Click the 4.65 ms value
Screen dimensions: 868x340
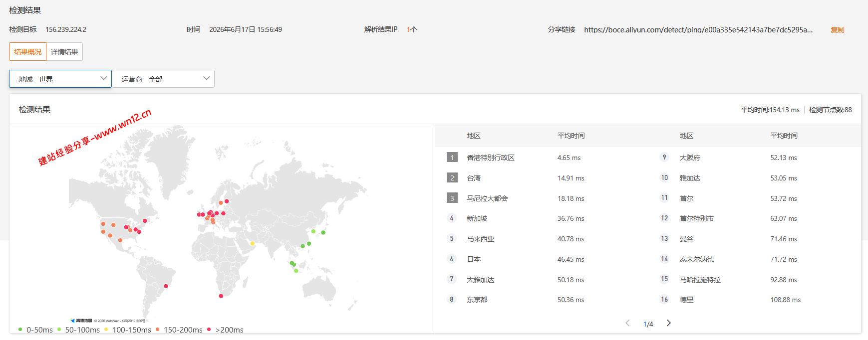click(x=569, y=158)
